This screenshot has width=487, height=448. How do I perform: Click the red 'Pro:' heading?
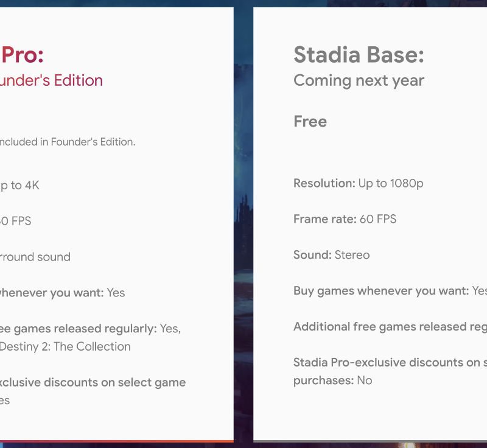click(23, 55)
